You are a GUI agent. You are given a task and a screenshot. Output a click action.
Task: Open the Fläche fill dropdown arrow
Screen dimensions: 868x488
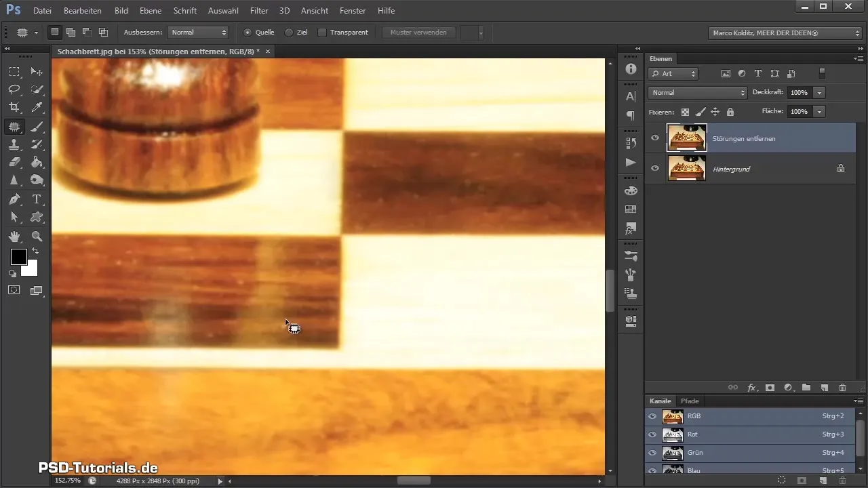[x=820, y=111]
